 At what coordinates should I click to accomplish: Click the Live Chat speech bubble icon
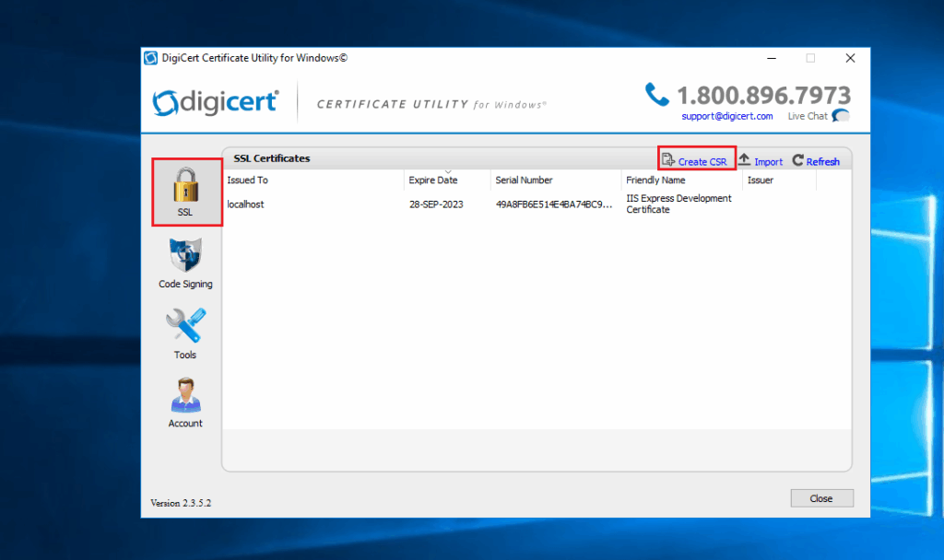tap(841, 115)
